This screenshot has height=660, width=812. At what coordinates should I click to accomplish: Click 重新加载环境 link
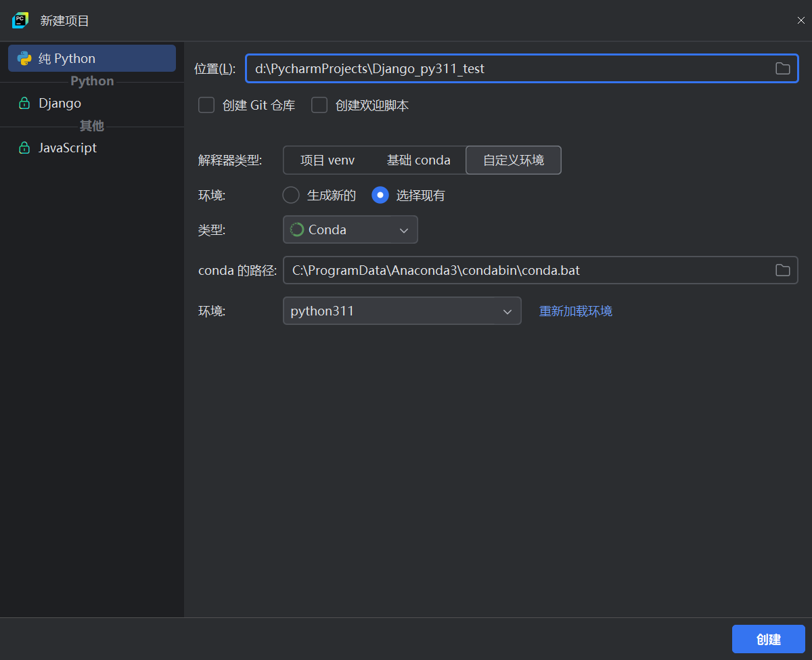coord(576,311)
